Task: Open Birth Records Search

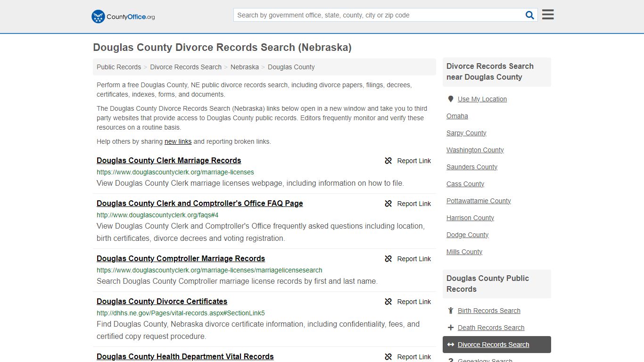Action: tap(489, 311)
